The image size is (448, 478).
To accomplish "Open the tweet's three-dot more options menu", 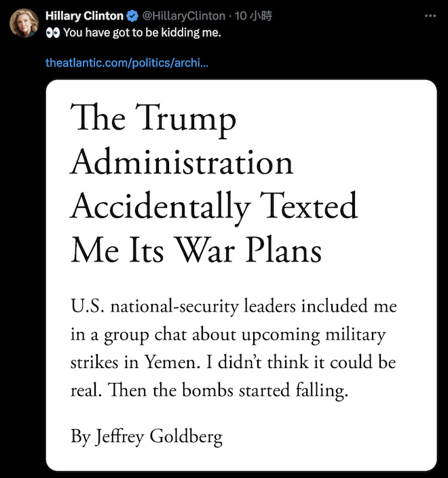I will [x=430, y=16].
